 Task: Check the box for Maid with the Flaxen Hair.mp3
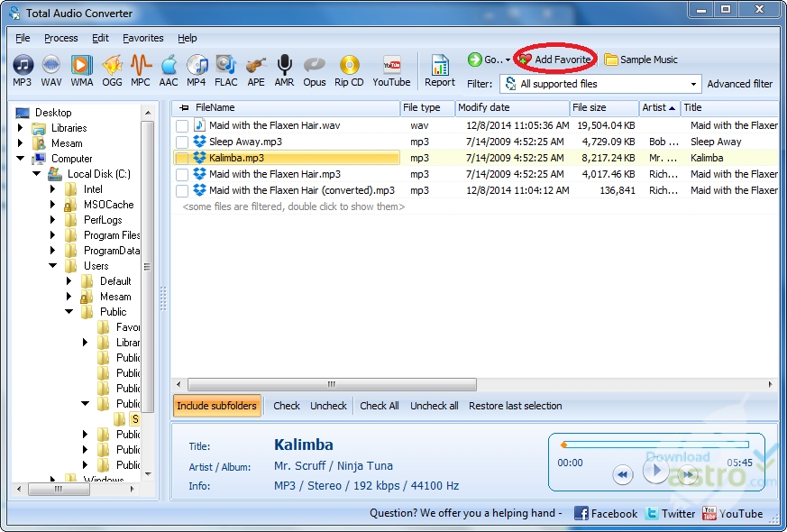click(x=182, y=174)
